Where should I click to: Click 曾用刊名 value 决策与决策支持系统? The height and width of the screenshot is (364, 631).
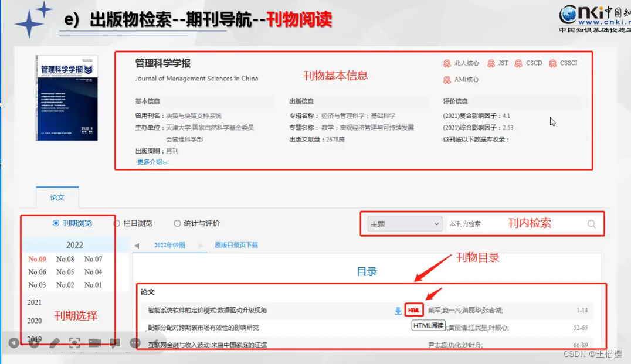tap(194, 116)
